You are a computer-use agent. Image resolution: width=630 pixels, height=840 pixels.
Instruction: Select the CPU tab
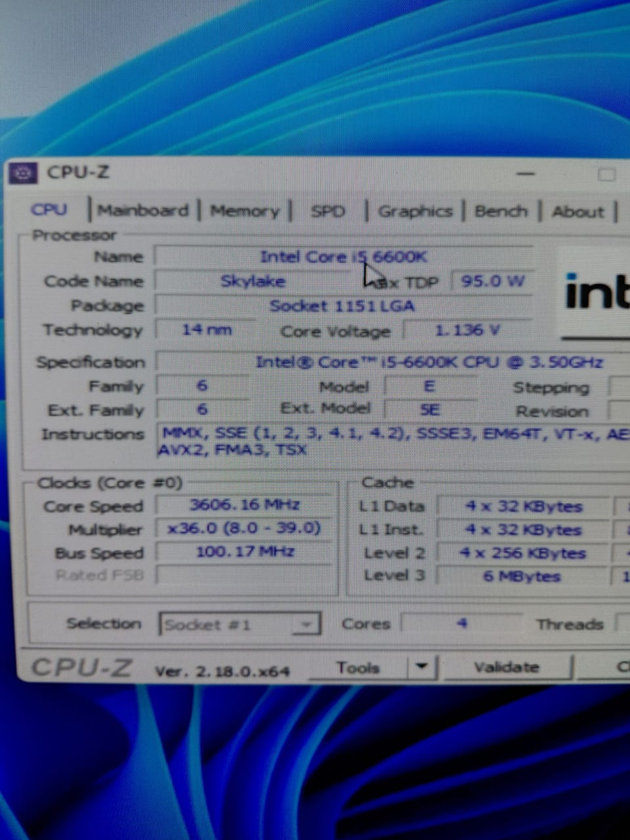tap(49, 210)
